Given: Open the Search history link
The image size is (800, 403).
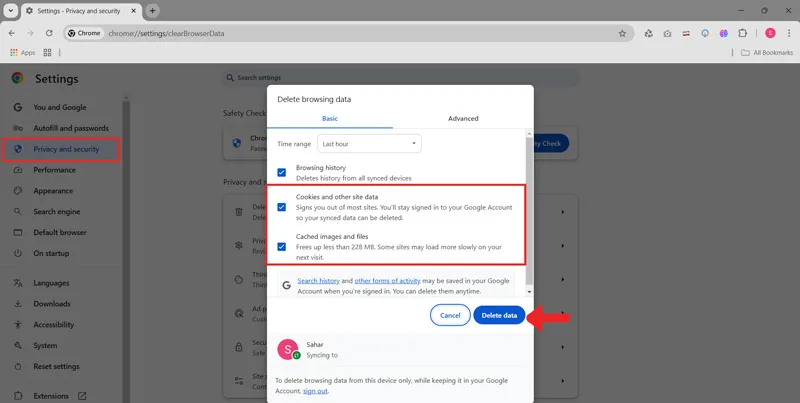Looking at the screenshot, I should 318,281.
